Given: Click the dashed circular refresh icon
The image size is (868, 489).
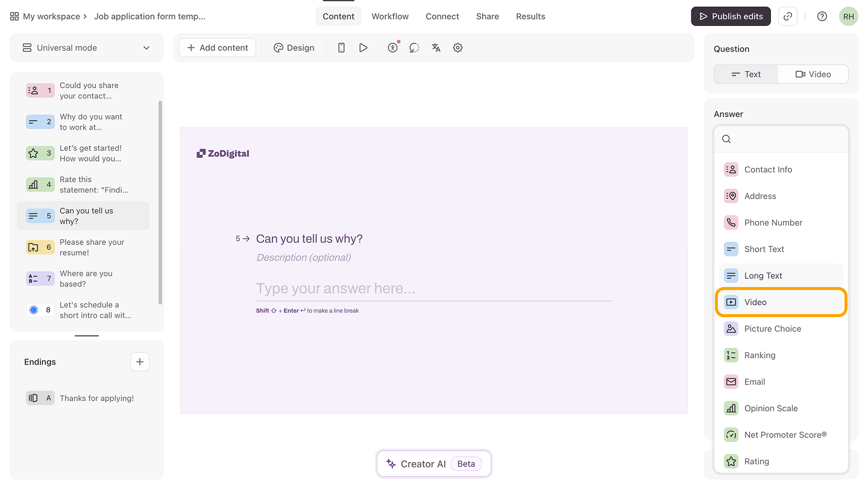Looking at the screenshot, I should click(x=414, y=48).
